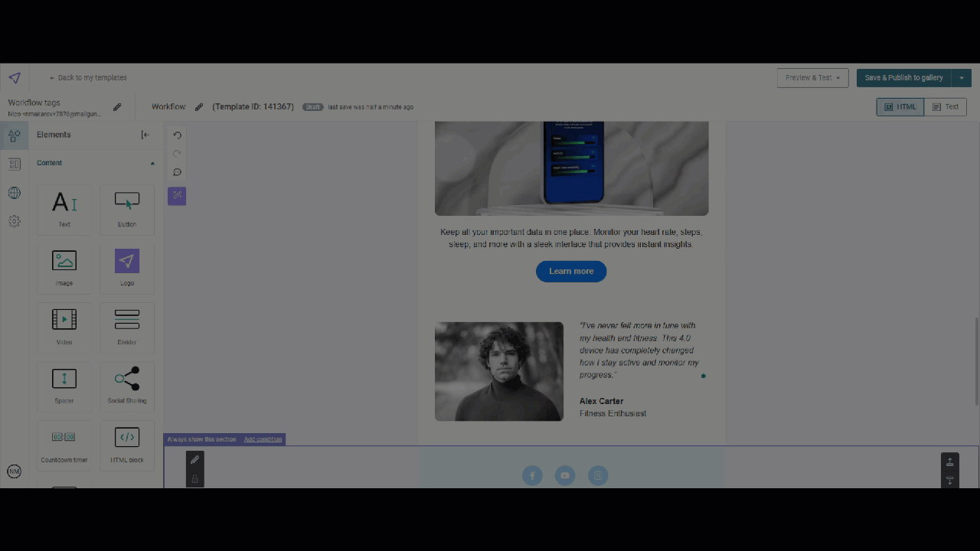Click the phone product image
This screenshot has height=551, width=980.
tap(572, 168)
